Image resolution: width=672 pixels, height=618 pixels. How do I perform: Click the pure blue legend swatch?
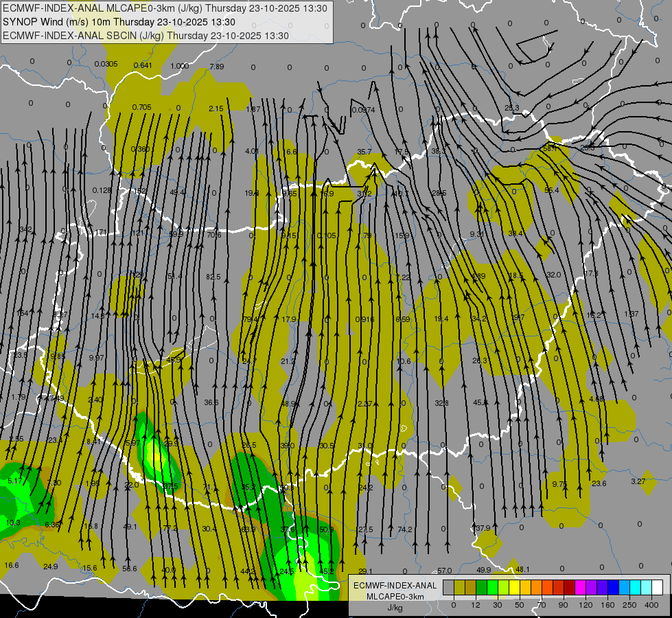click(x=613, y=587)
